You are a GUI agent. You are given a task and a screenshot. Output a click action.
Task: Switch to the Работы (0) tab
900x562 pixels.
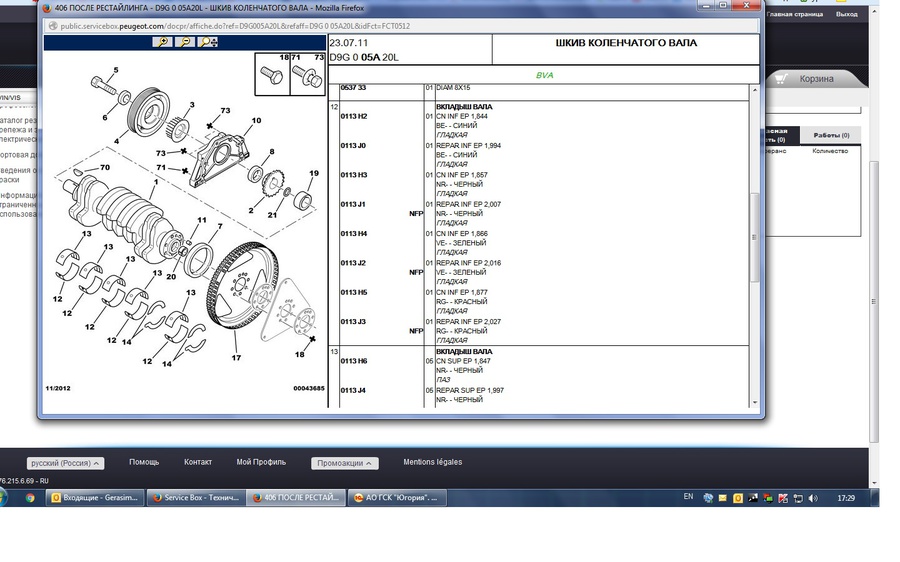tap(831, 135)
